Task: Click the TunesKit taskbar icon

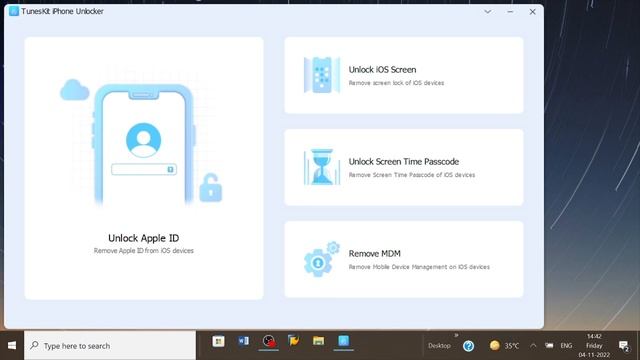Action: [x=344, y=341]
